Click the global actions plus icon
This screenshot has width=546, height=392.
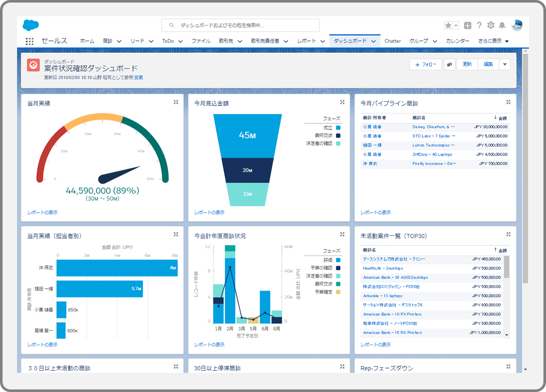468,26
